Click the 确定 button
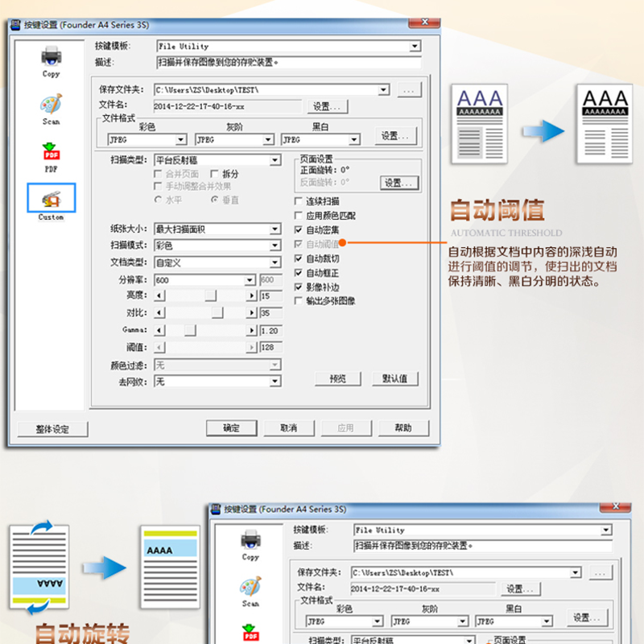The width and height of the screenshot is (644, 644). tap(231, 427)
